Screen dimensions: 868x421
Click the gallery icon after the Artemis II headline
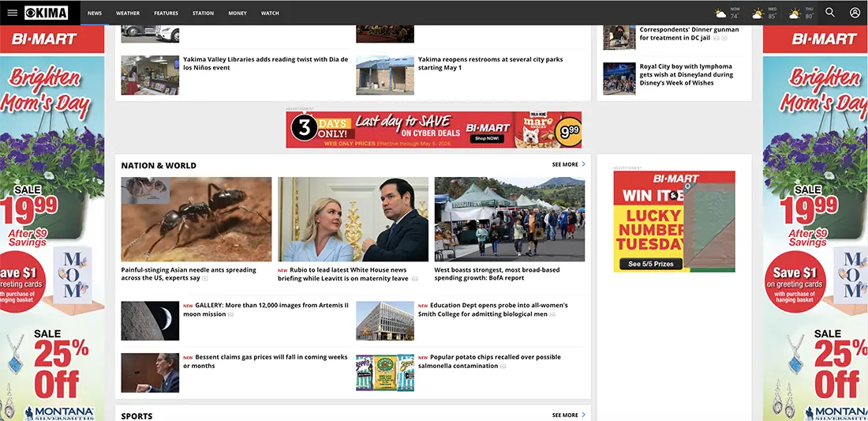[x=231, y=314]
